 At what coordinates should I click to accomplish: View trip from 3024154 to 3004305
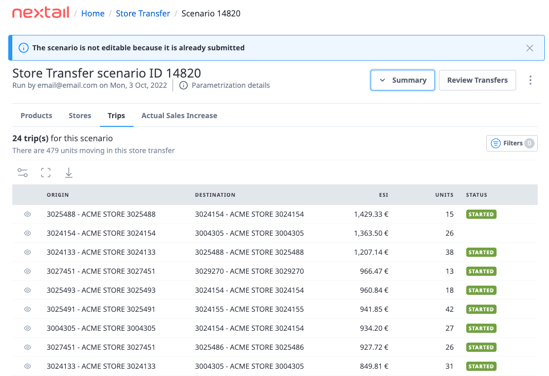click(x=27, y=233)
